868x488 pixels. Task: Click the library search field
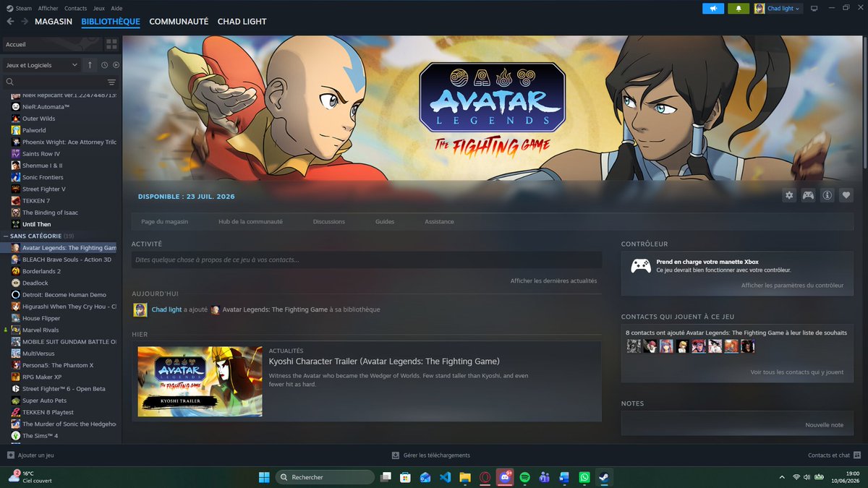point(54,82)
